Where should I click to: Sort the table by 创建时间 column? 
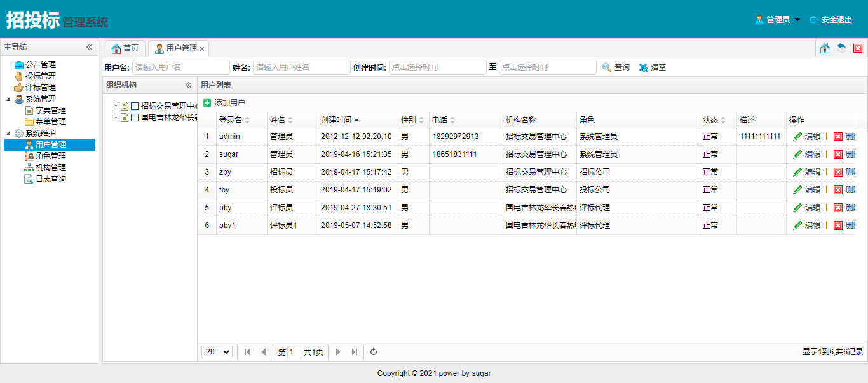[339, 120]
